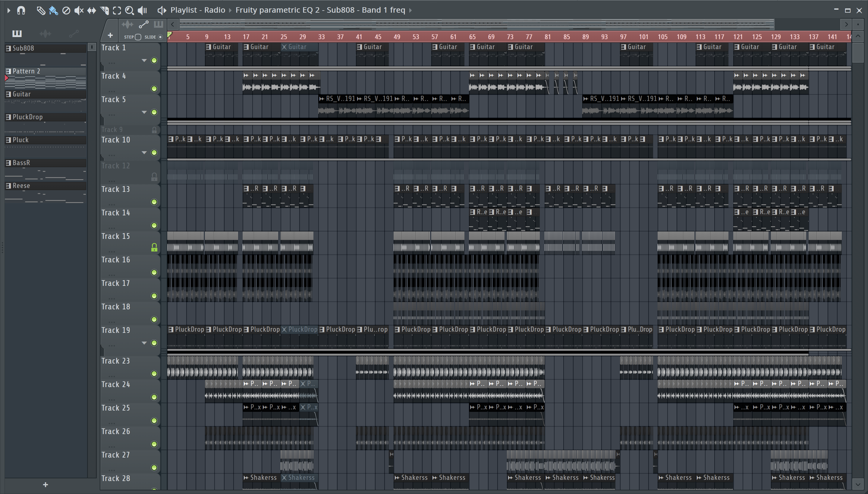This screenshot has height=494, width=868.
Task: Select first RS_V..191 audio clip on Track 5
Action: (337, 106)
